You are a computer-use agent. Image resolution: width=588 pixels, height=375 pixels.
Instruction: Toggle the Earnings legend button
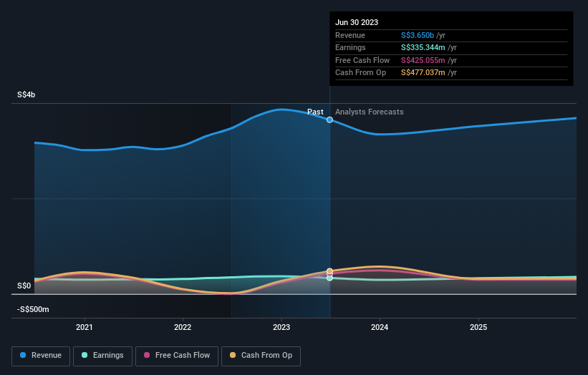pos(102,356)
